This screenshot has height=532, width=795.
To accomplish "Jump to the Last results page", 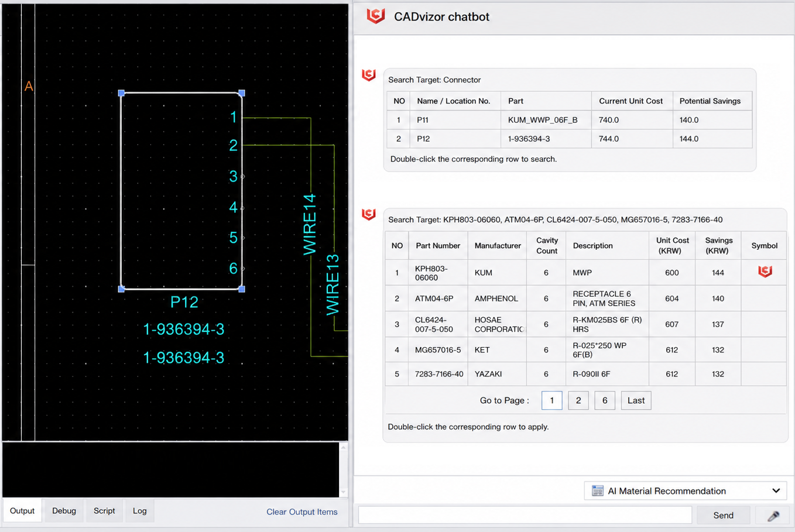I will point(636,400).
